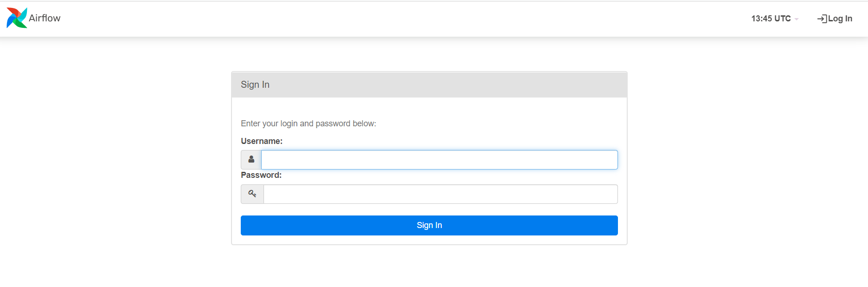The width and height of the screenshot is (868, 287).
Task: Click the Password label
Action: [261, 175]
